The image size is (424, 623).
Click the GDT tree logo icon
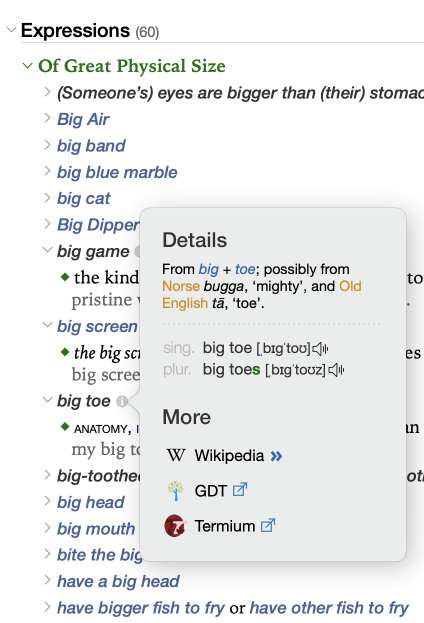175,490
